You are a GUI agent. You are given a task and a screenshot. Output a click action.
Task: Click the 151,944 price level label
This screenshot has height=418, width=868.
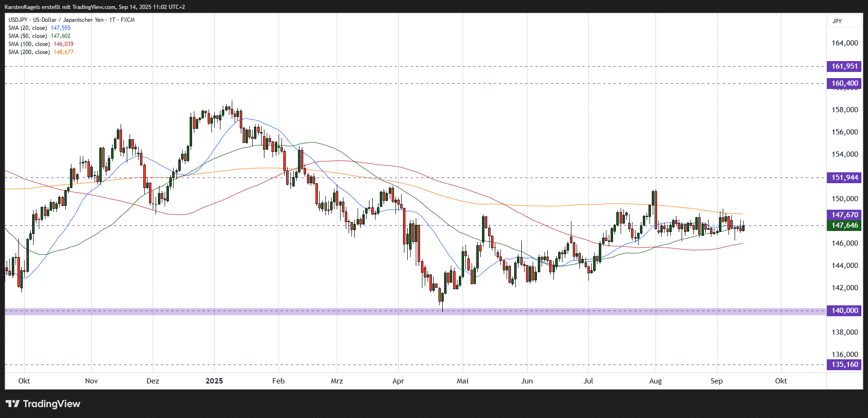844,178
